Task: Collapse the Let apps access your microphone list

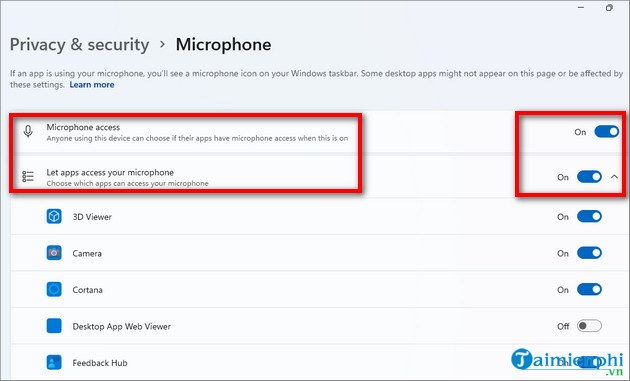Action: (x=614, y=177)
